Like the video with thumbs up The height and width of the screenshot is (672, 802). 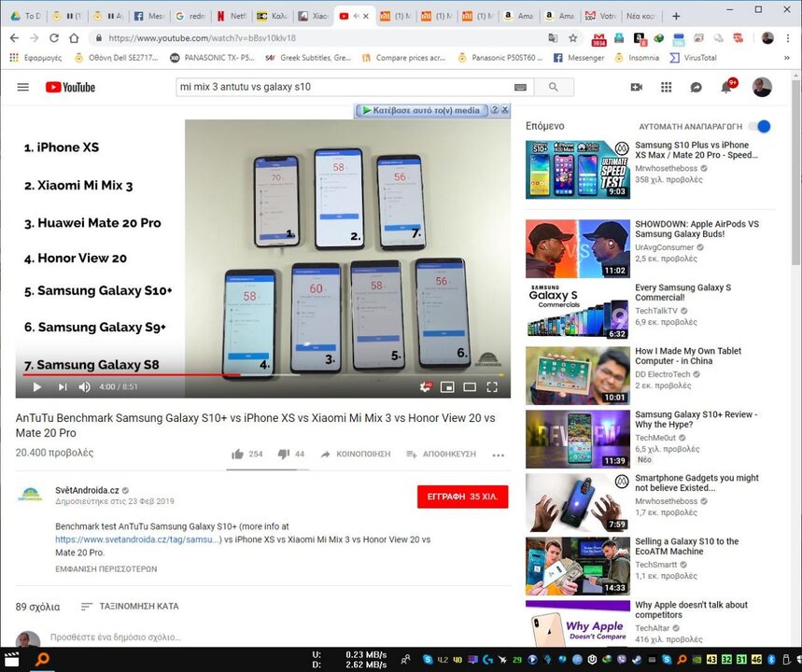coord(237,455)
